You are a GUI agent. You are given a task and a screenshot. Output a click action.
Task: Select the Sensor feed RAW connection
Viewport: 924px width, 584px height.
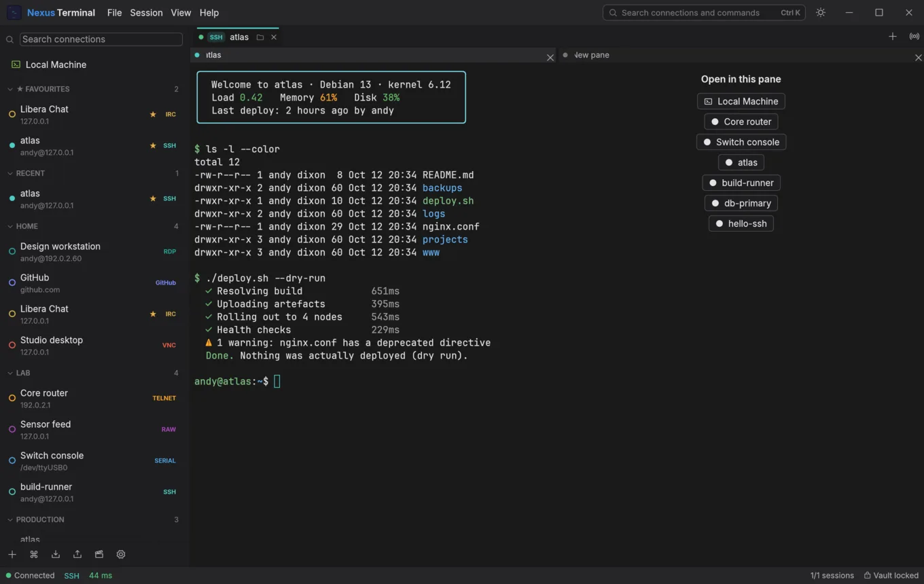[94, 429]
